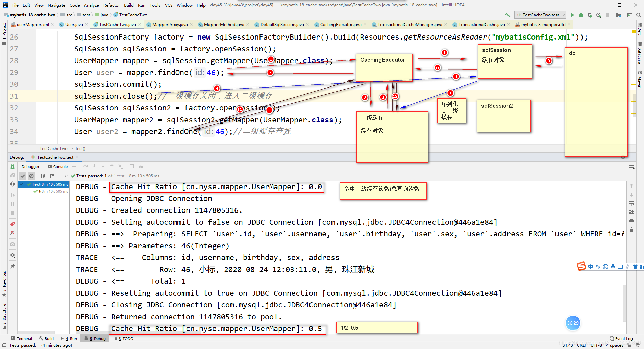Open the VCS menu
This screenshot has height=349, width=644.
(169, 5)
